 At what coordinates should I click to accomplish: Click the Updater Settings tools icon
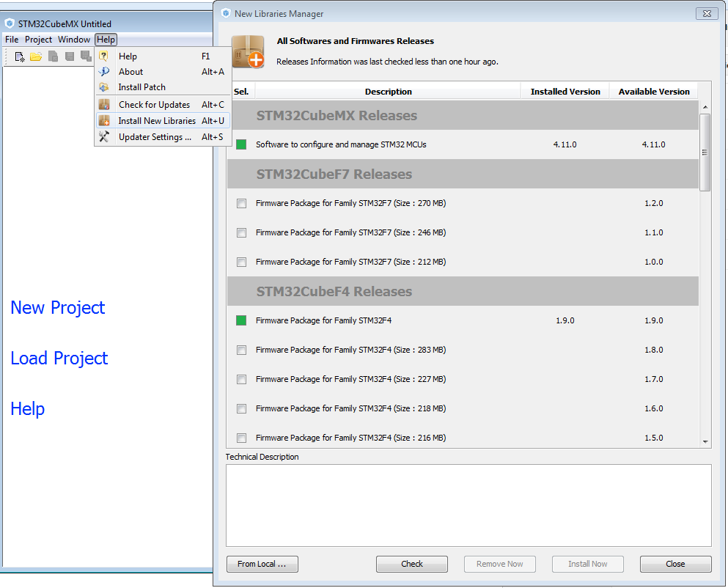[x=104, y=136]
